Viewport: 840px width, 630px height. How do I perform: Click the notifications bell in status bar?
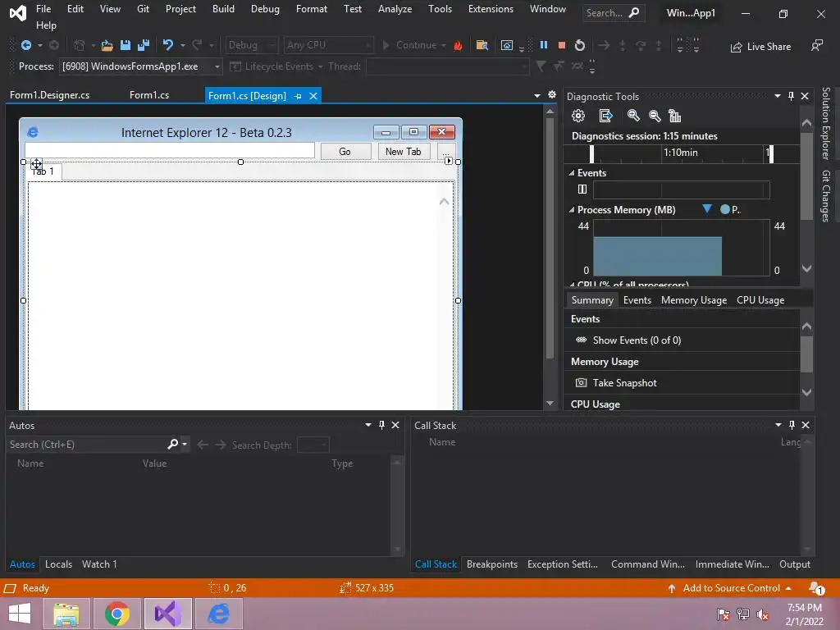pyautogui.click(x=816, y=588)
